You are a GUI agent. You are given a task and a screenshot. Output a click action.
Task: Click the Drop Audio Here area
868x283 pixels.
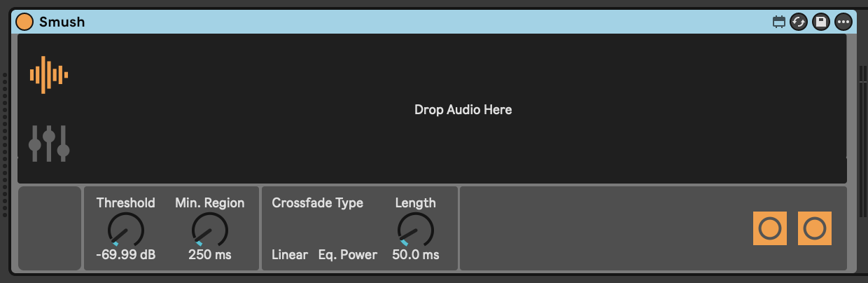click(463, 110)
